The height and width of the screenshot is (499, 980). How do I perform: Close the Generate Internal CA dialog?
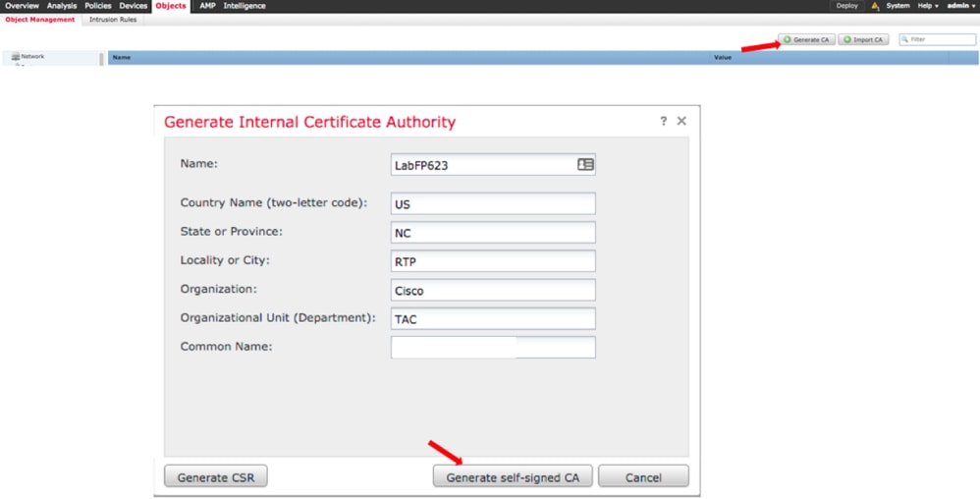point(681,121)
